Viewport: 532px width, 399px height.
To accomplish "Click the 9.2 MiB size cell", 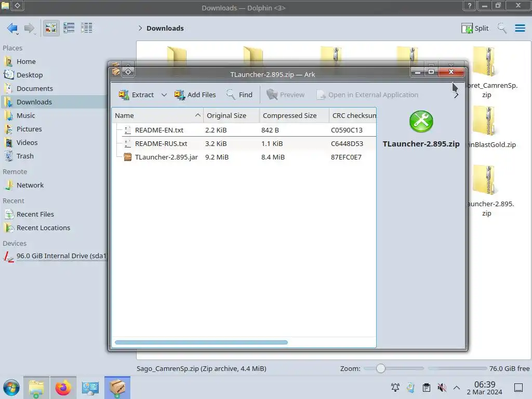I will click(217, 157).
